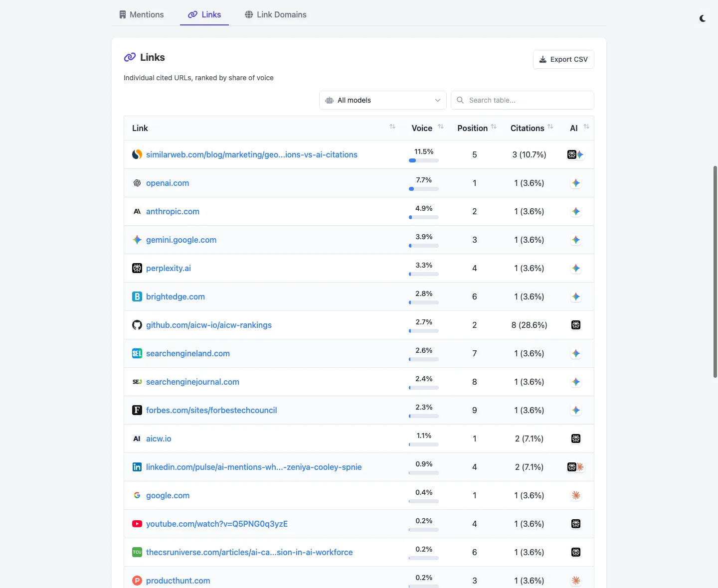Click Claude AI icon in google.com row

[576, 495]
